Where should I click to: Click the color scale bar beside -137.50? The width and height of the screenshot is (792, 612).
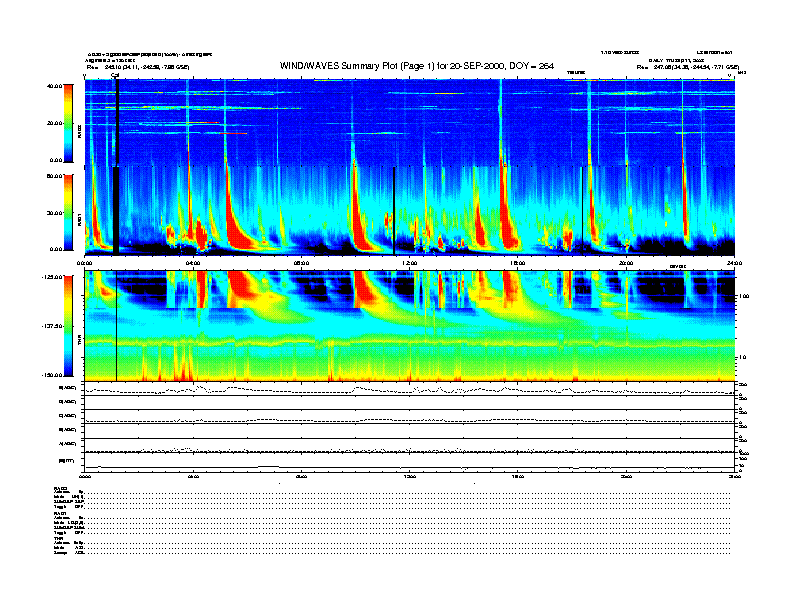coord(68,326)
